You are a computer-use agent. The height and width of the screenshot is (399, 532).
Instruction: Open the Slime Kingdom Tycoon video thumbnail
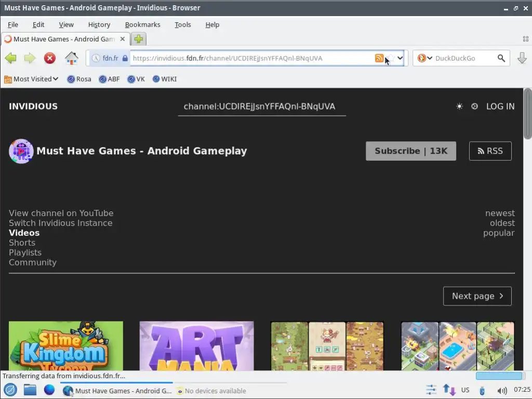tap(66, 345)
